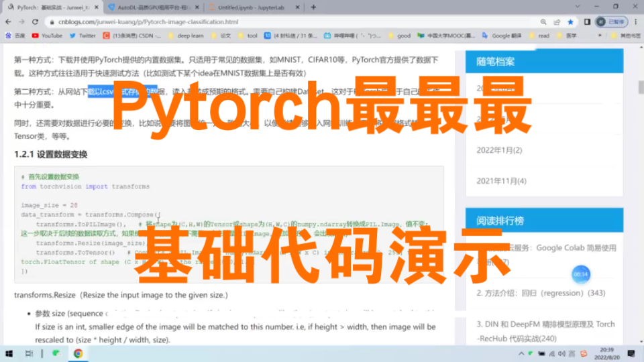This screenshot has width=644, height=362.
Task: Click the blue 00:34 recording timer bubble
Action: 581,274
